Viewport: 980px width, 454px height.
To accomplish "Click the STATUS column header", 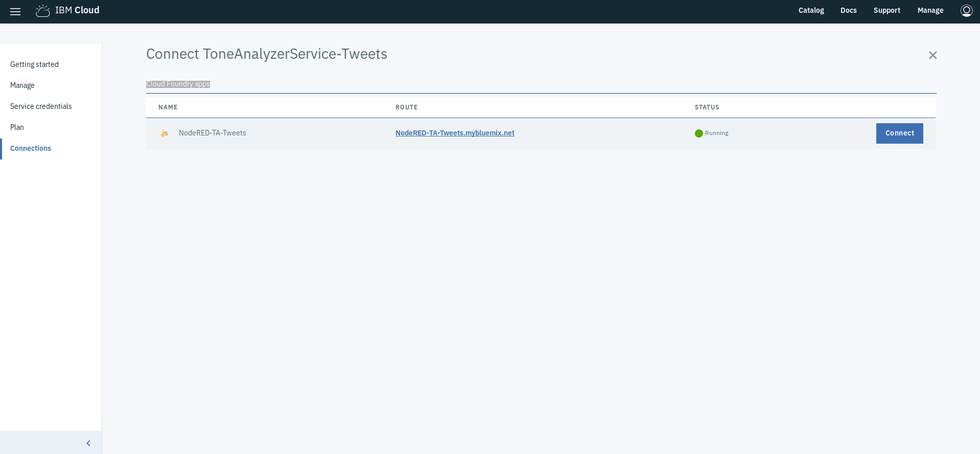I will click(x=707, y=107).
